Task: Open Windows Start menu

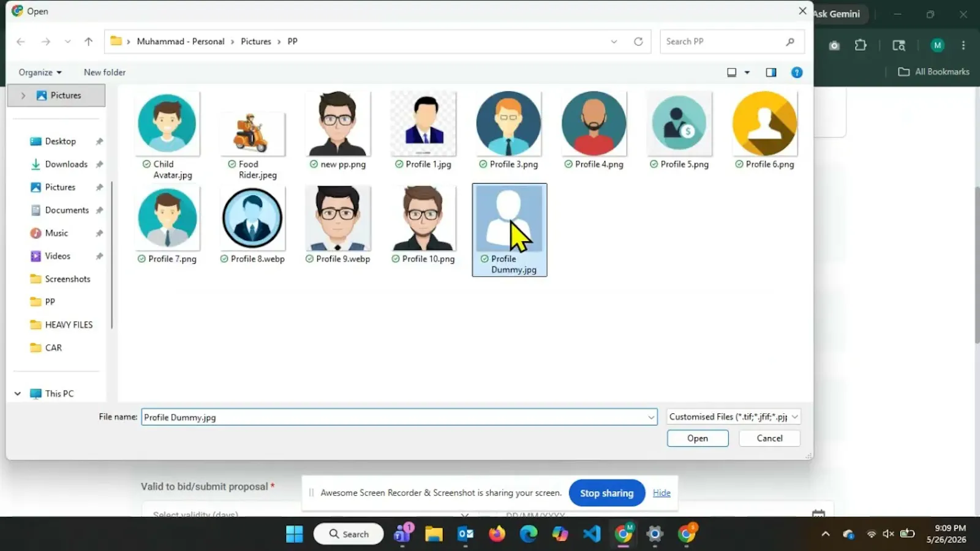Action: coord(295,534)
